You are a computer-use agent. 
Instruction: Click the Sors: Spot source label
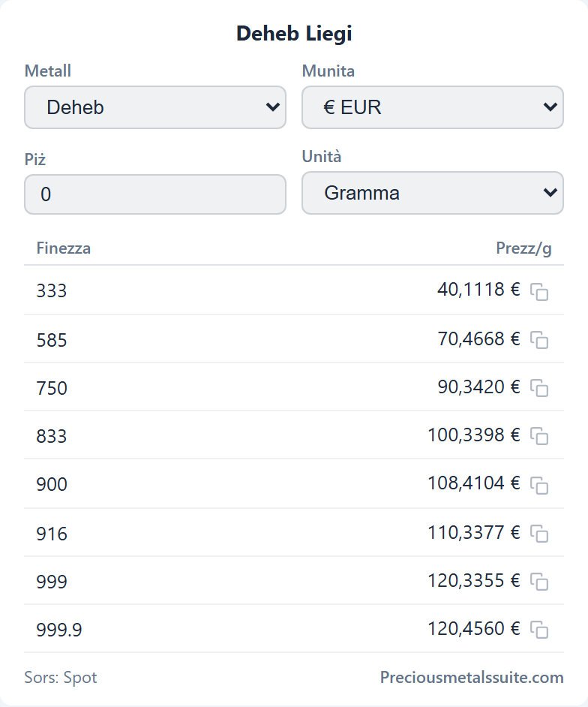pos(61,677)
